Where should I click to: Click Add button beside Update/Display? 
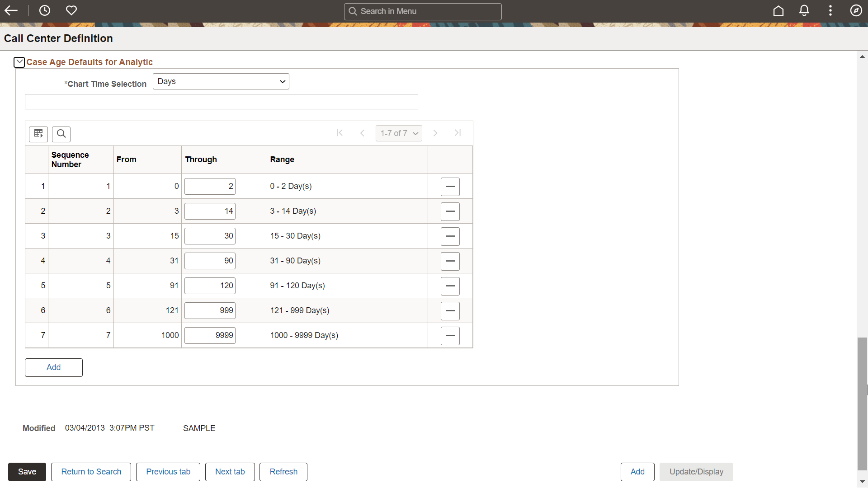637,472
